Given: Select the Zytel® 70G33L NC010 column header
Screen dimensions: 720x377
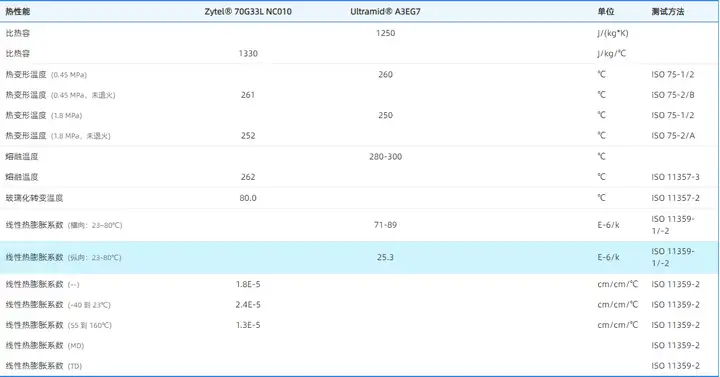Looking at the screenshot, I should pos(248,11).
